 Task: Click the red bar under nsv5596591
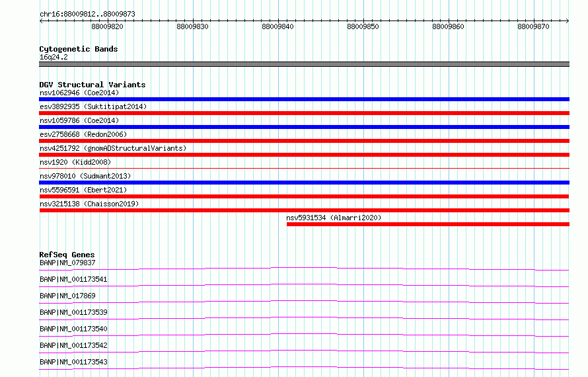[304, 196]
